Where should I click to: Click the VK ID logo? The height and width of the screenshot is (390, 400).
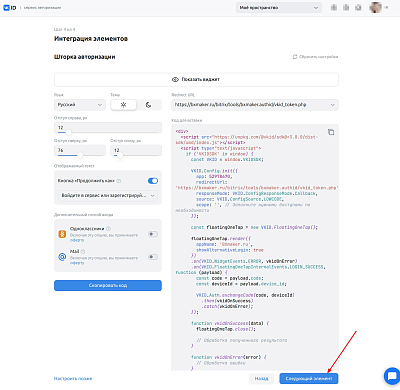[10, 8]
